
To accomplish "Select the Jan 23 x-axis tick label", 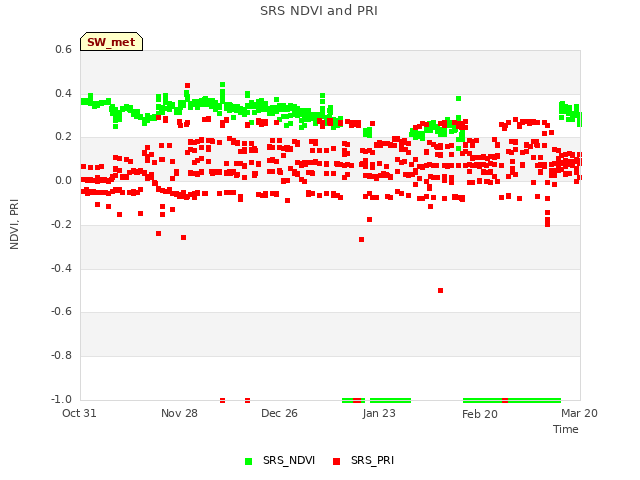I will [379, 413].
